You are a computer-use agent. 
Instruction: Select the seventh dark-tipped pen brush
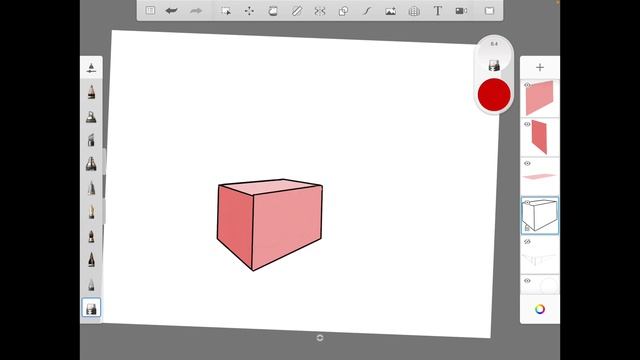point(91,236)
